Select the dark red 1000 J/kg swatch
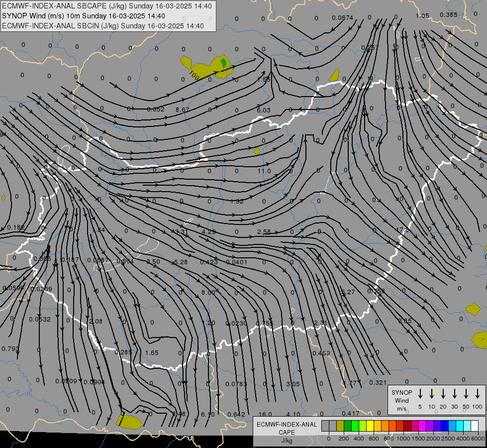 [x=407, y=426]
